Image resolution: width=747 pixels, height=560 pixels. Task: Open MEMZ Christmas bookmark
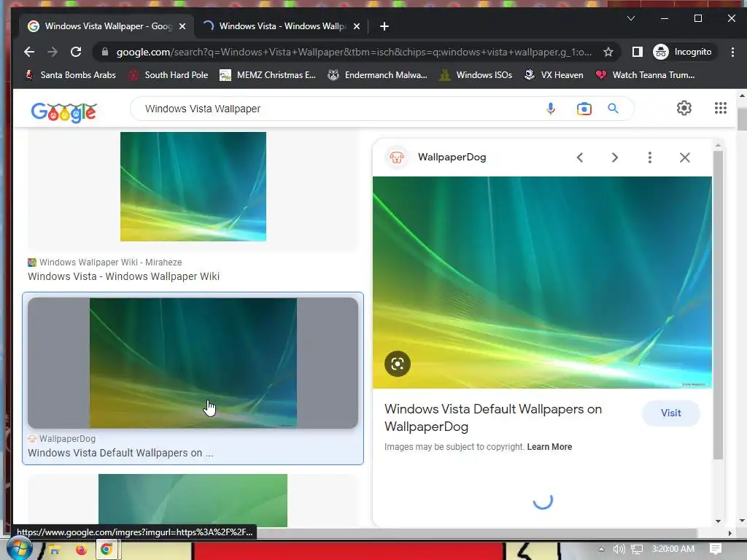coord(268,75)
